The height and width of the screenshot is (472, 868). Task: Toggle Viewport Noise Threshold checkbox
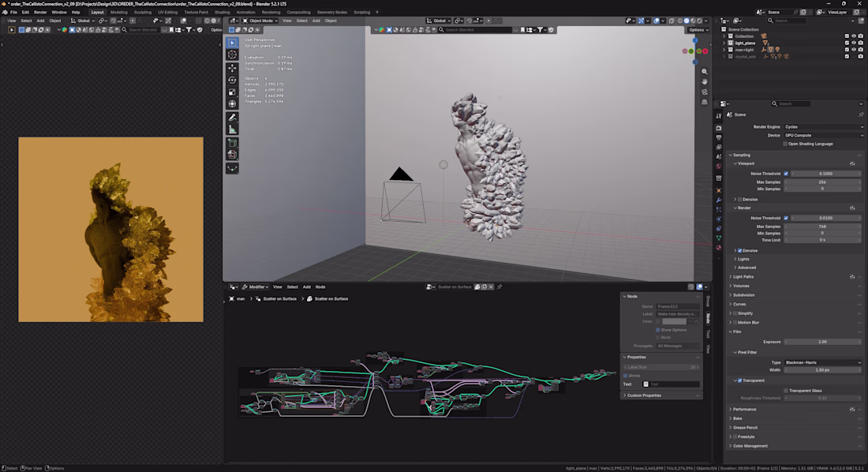click(786, 174)
